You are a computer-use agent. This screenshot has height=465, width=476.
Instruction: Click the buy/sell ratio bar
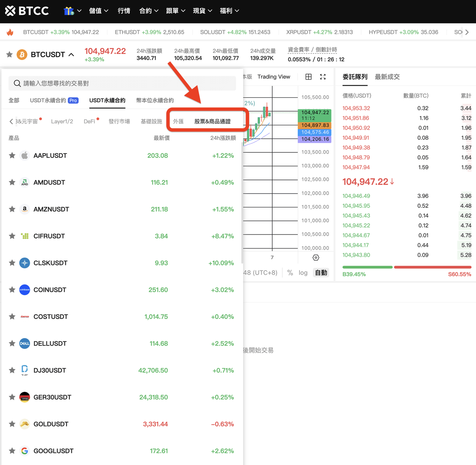pyautogui.click(x=406, y=267)
